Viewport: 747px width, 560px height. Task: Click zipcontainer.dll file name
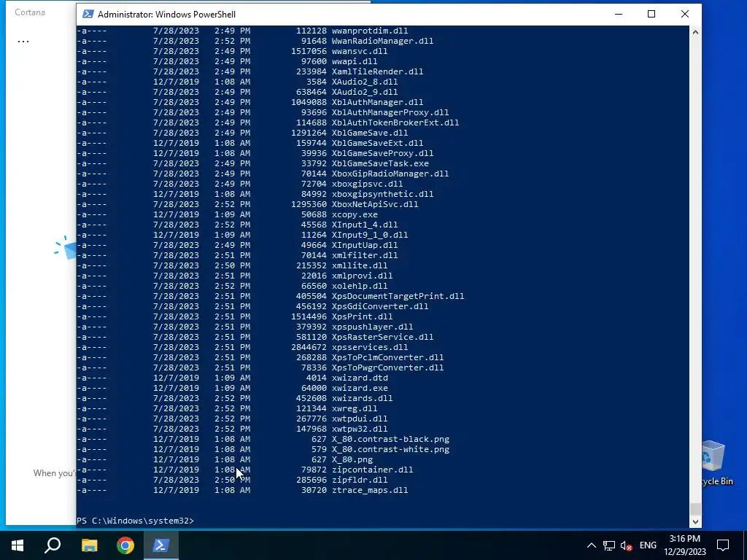click(x=373, y=470)
